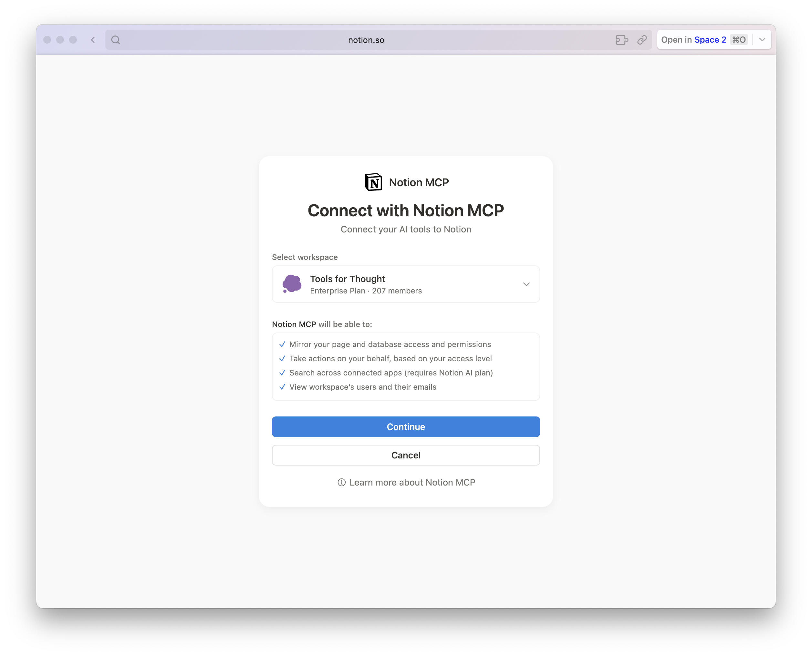The height and width of the screenshot is (656, 812).
Task: Open the browser extensions puzzle icon
Action: coord(622,40)
